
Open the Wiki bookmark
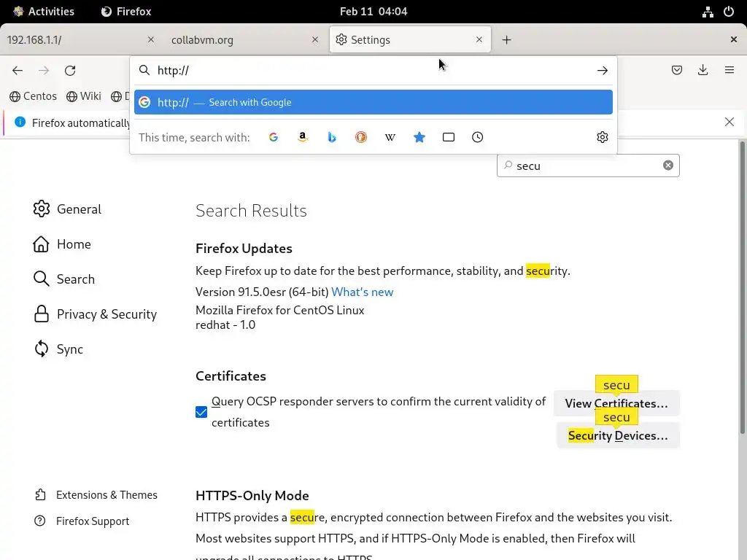[84, 96]
